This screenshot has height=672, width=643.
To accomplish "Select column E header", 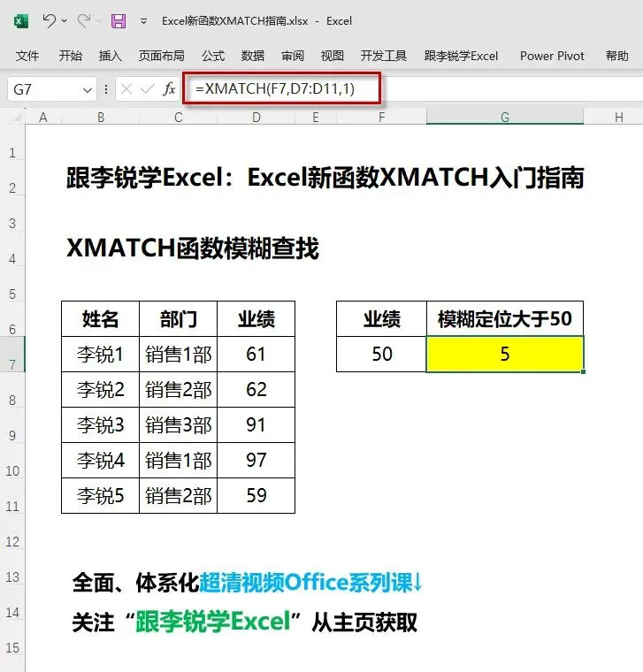I will [x=316, y=117].
